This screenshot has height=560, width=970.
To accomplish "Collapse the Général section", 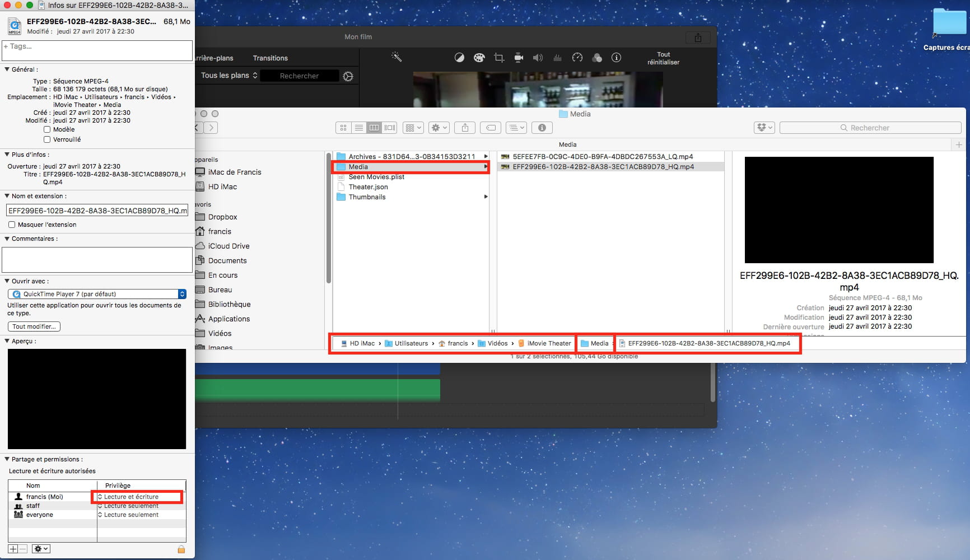I will [x=7, y=69].
